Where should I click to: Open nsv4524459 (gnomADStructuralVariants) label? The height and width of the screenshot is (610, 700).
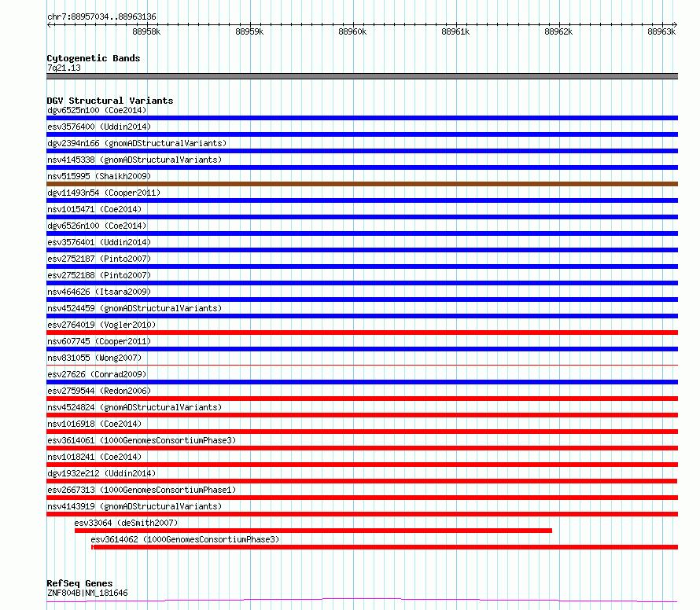click(x=134, y=308)
